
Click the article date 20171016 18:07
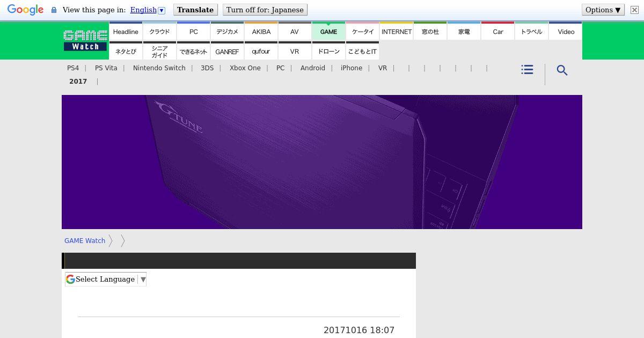tap(359, 330)
